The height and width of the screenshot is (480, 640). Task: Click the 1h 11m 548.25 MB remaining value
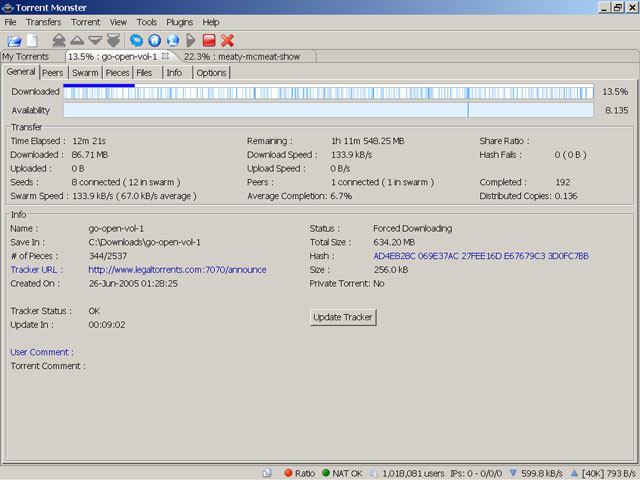368,141
